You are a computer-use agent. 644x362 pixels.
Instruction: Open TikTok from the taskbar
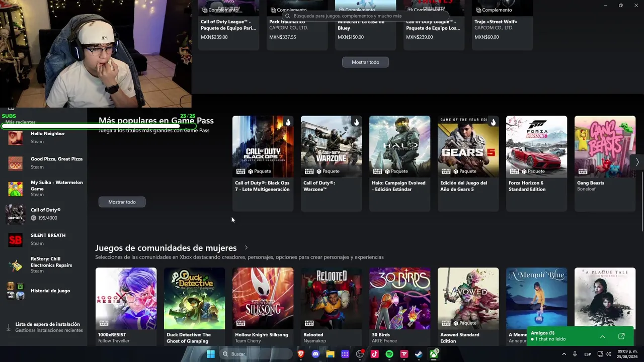374,354
